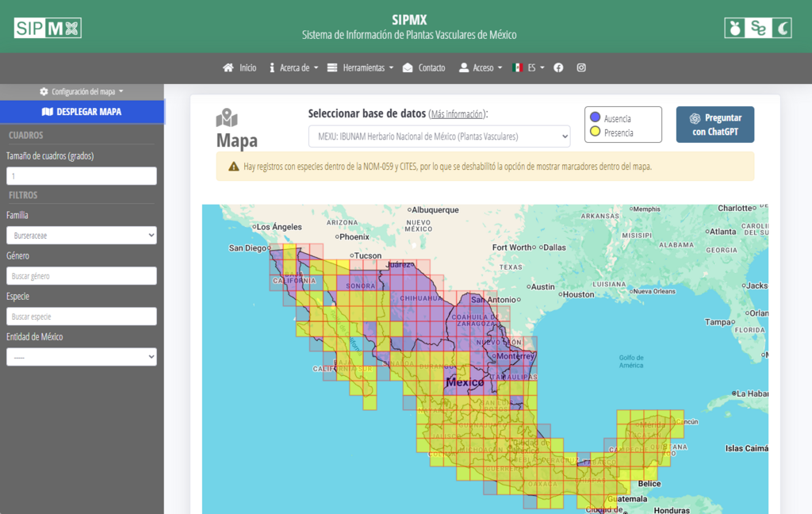The width and height of the screenshot is (812, 514).
Task: Click the map pin icon above Mapa
Action: pyautogui.click(x=227, y=118)
